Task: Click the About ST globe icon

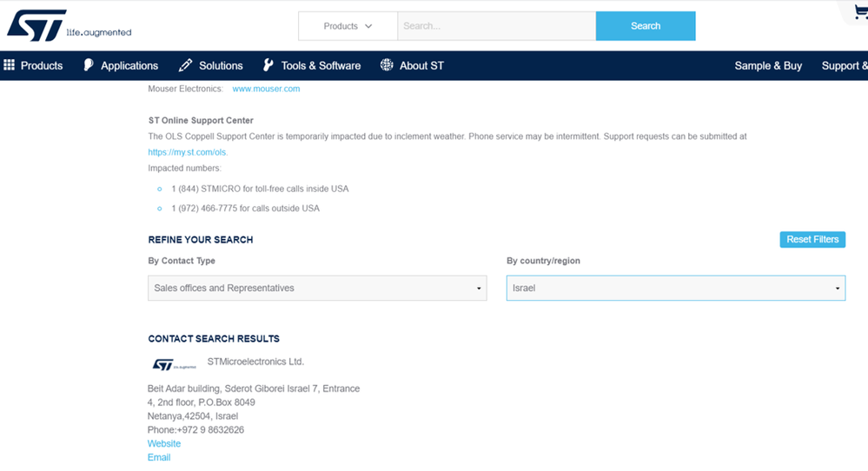Action: coord(387,65)
